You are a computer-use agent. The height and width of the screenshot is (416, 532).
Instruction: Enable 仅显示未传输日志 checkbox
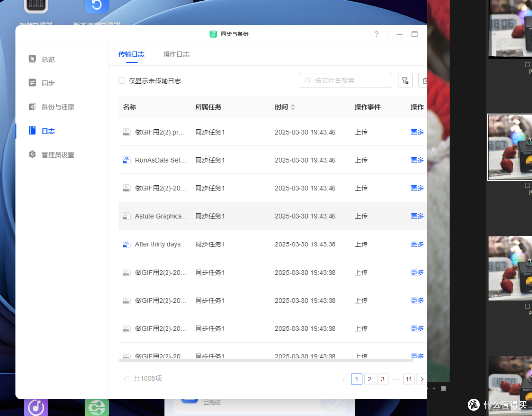(x=121, y=80)
